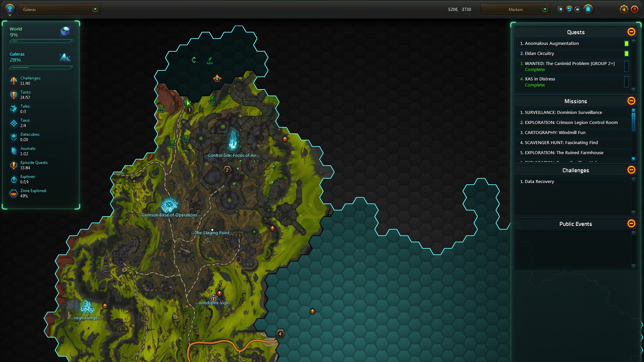Toggle Anomalous Augmentation quest tracking box

coord(626,44)
